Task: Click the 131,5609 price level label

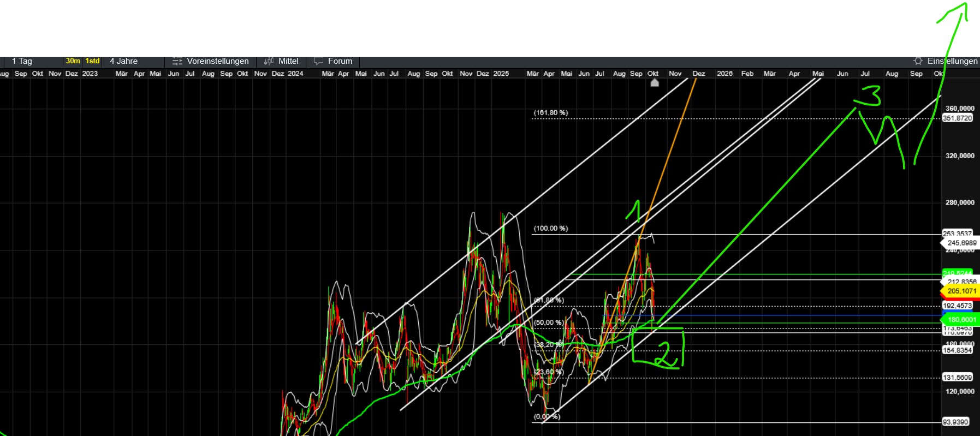Action: point(958,377)
